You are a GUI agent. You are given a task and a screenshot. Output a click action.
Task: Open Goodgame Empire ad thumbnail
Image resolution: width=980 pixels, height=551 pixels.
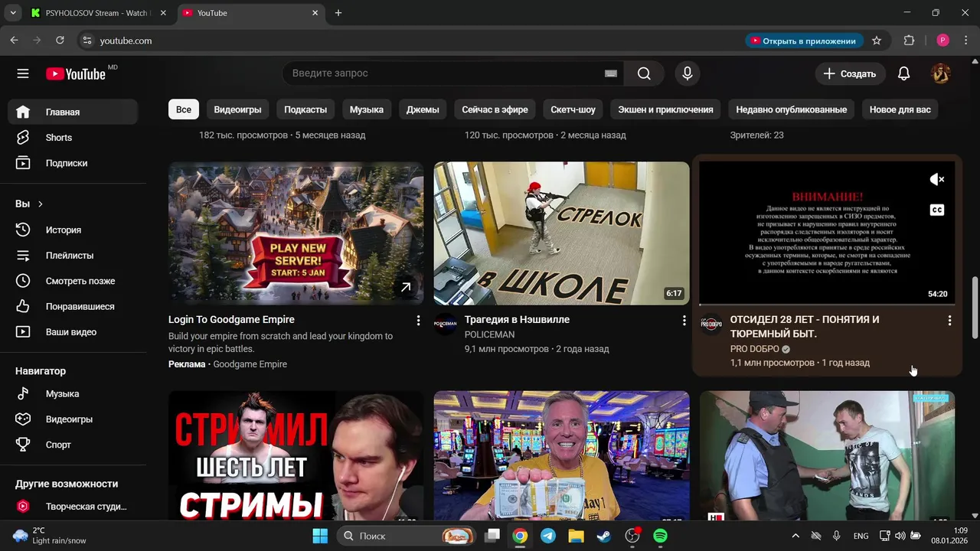click(296, 233)
